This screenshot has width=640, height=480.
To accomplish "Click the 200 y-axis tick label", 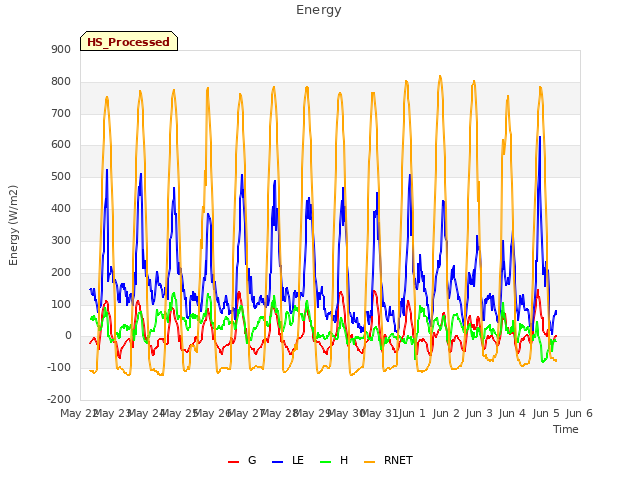I will point(61,272).
